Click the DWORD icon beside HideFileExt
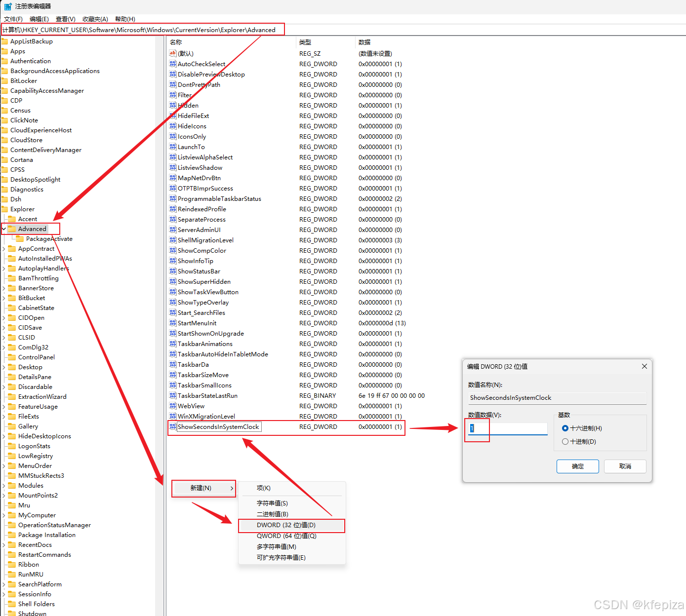Viewport: 686px width, 616px height. point(173,115)
